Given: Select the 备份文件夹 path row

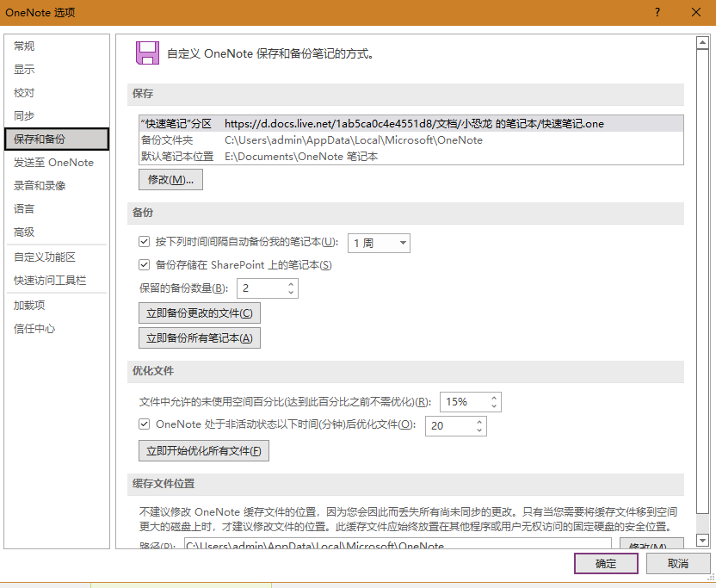Looking at the screenshot, I should pyautogui.click(x=411, y=140).
